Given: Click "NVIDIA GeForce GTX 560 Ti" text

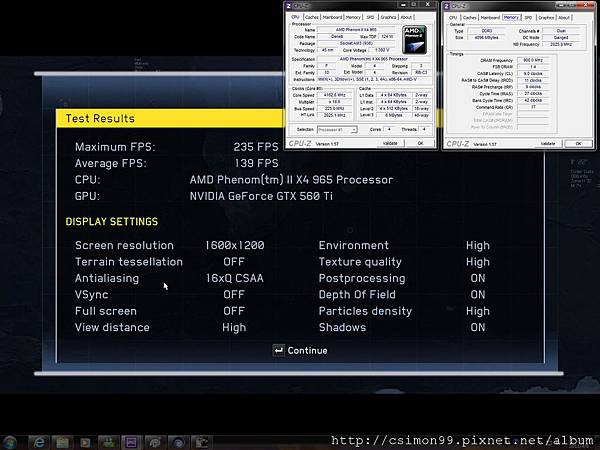Looking at the screenshot, I should (x=261, y=196).
